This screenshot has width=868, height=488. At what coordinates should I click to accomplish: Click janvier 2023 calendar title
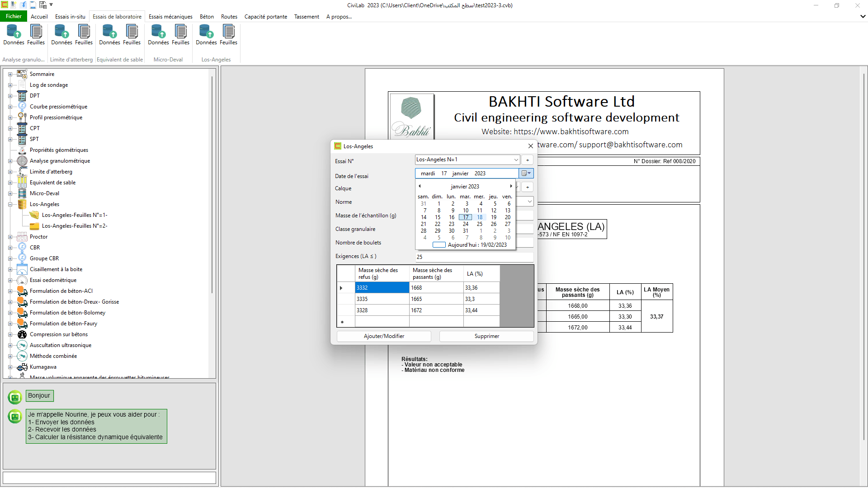(x=465, y=187)
